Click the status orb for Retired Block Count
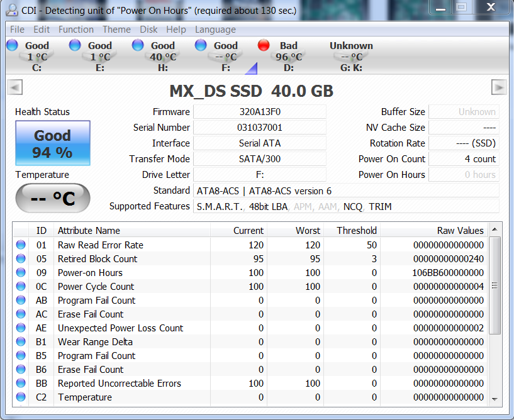The image size is (514, 420). 21,259
